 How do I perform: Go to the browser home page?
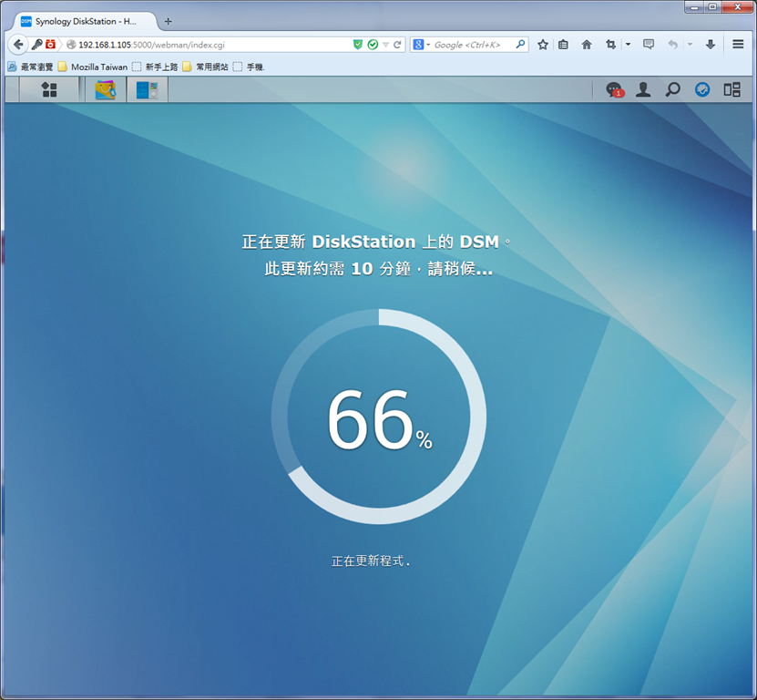[587, 45]
